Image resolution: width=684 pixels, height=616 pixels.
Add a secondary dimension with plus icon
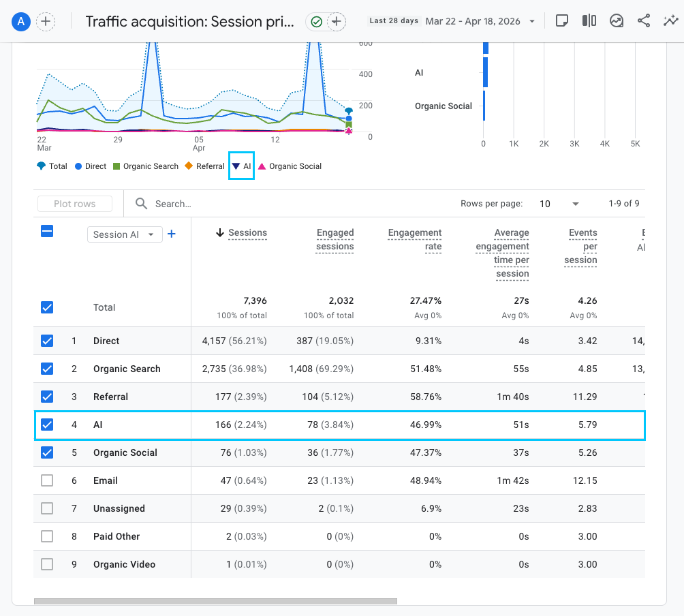pyautogui.click(x=172, y=234)
